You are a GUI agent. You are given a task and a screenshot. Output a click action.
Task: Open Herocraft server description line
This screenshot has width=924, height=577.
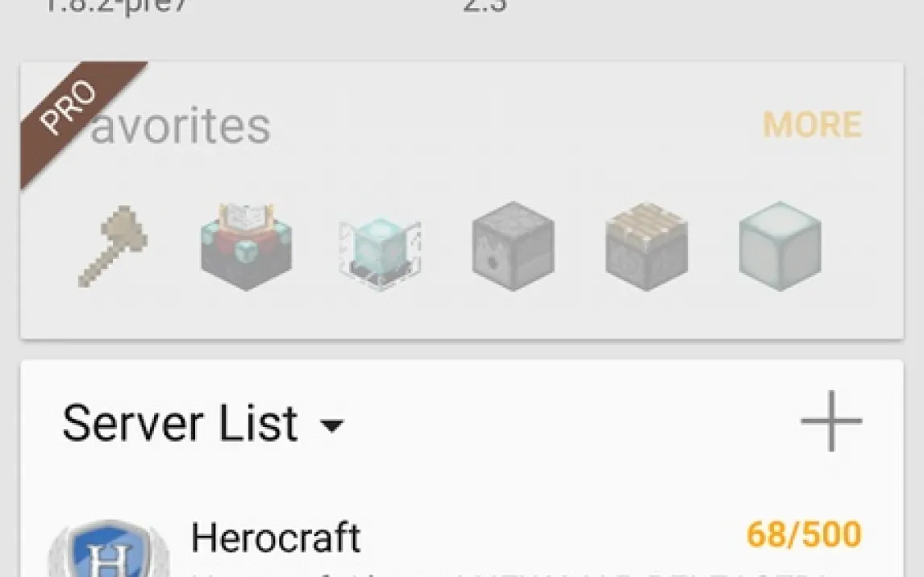point(513,573)
